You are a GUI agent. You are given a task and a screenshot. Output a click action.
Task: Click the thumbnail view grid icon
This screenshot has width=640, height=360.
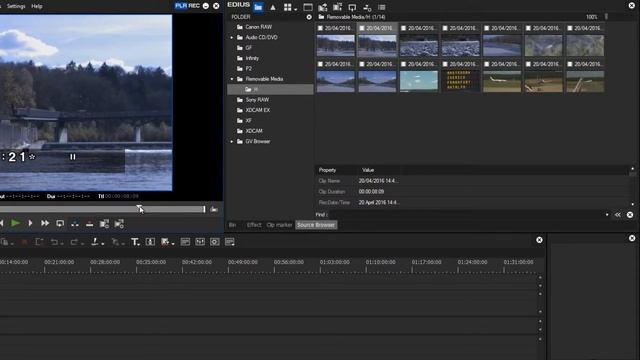coord(288,7)
